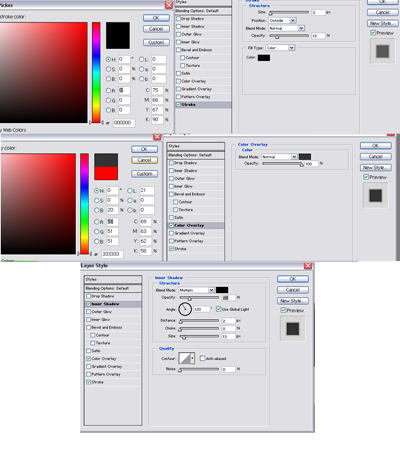400x469 pixels.
Task: Click dark gray swatch in Color Overlay dialog
Action: coord(305,157)
